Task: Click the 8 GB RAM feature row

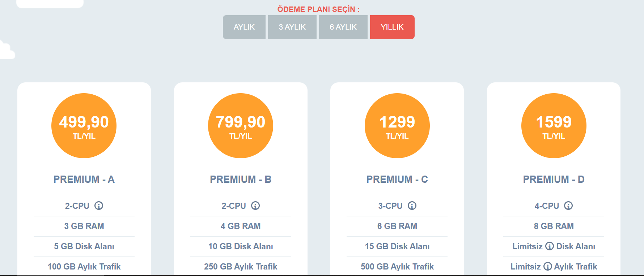Action: tap(554, 226)
